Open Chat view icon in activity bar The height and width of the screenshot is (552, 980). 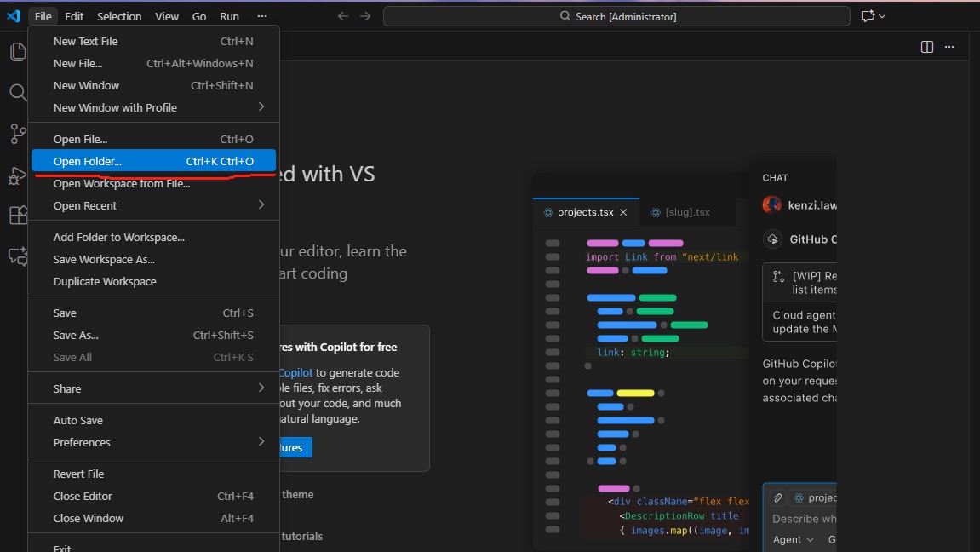[18, 256]
